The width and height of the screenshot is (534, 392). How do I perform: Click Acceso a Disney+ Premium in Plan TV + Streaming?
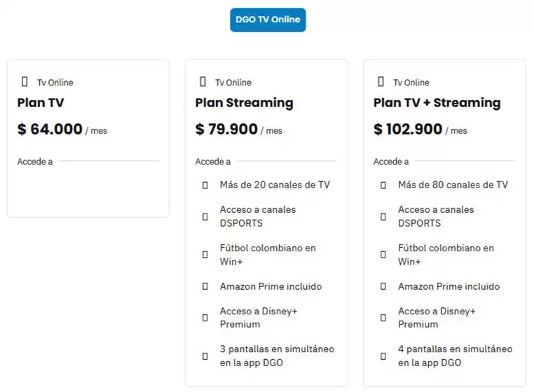(x=437, y=318)
